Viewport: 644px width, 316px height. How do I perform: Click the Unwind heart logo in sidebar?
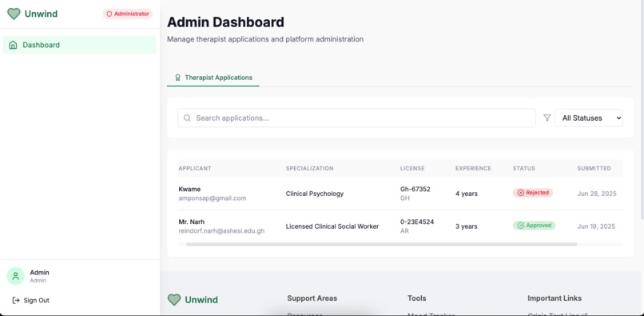coord(14,14)
